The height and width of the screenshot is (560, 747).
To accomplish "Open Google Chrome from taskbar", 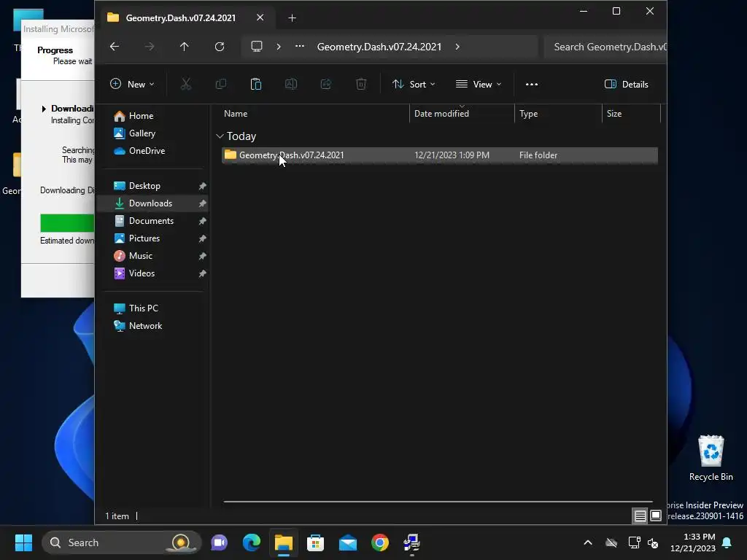I will click(380, 542).
